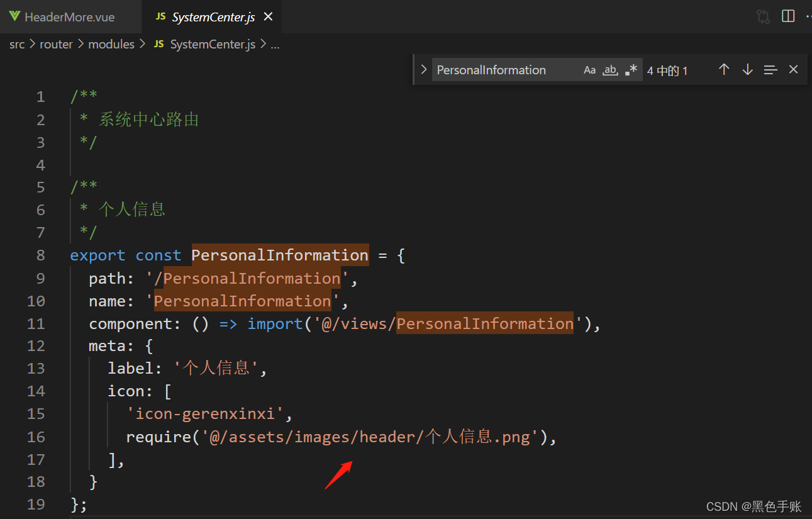Click line number 19 in the gutter
The image size is (812, 519).
click(36, 505)
